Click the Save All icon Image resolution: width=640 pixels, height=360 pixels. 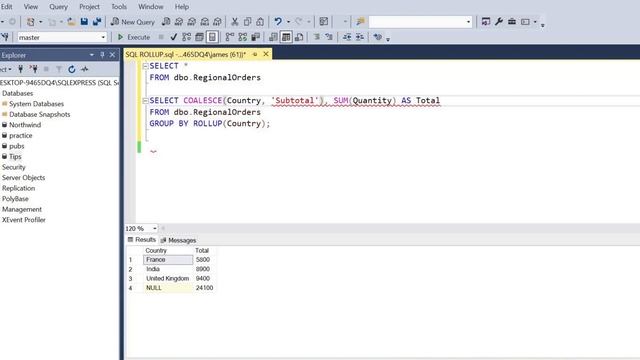coord(97,22)
